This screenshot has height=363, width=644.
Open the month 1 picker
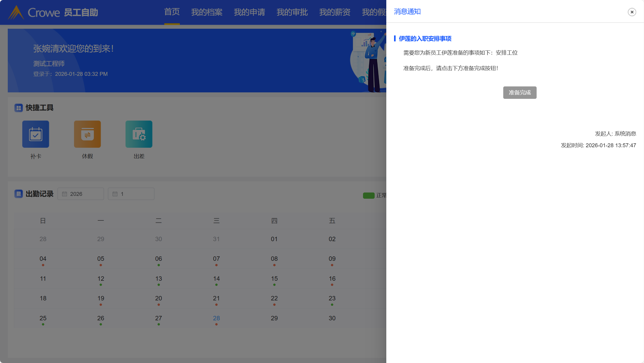tap(131, 194)
